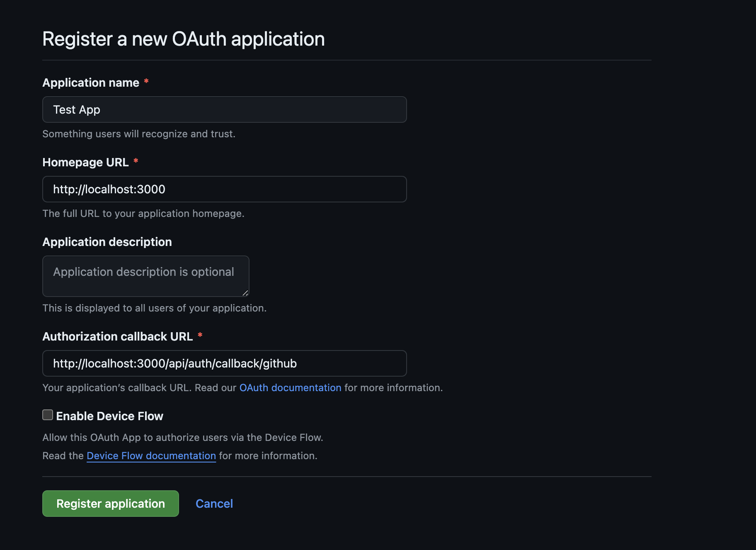Click the "Enable Device Flow" label text

click(109, 416)
